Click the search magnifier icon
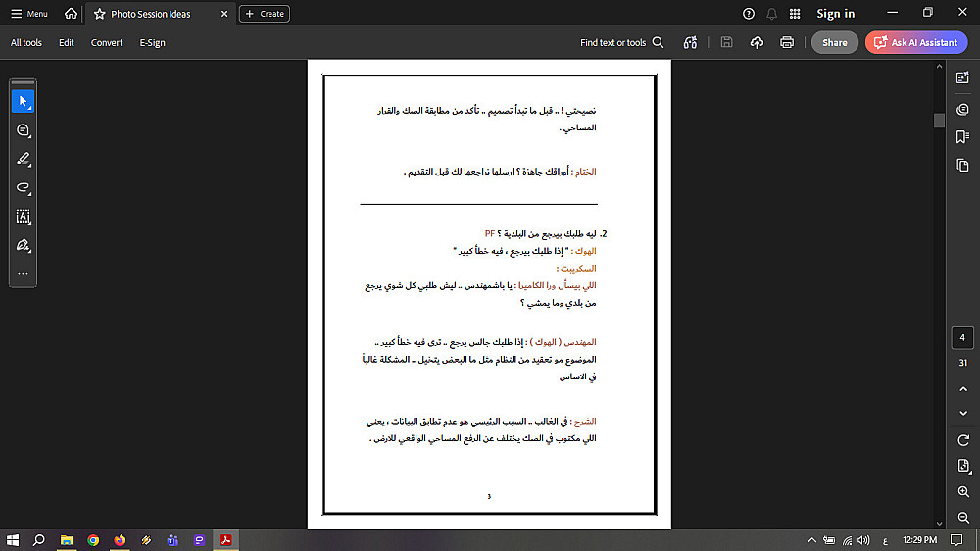The image size is (980, 551). 659,42
